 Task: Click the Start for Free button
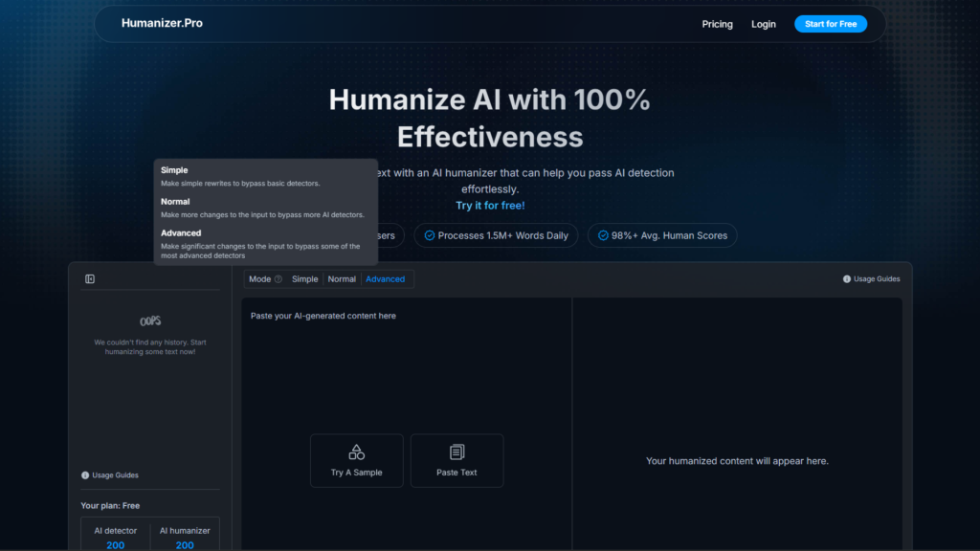(x=831, y=24)
